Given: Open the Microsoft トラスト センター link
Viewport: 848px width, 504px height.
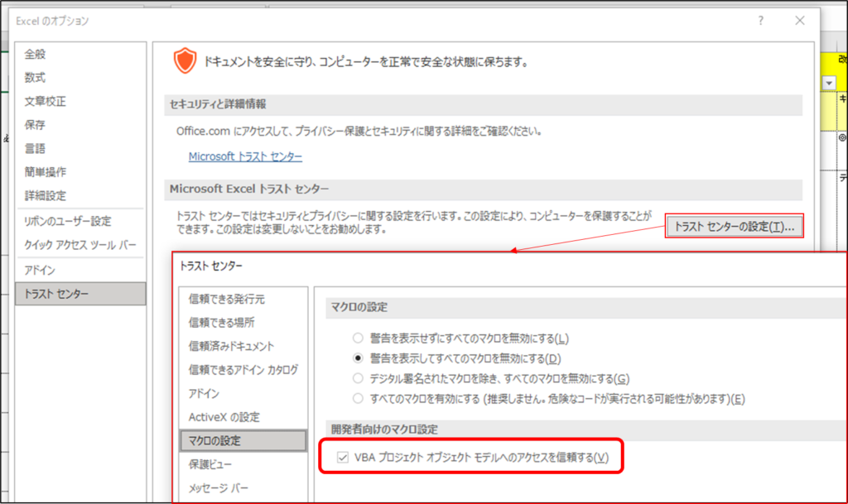Looking at the screenshot, I should point(245,156).
